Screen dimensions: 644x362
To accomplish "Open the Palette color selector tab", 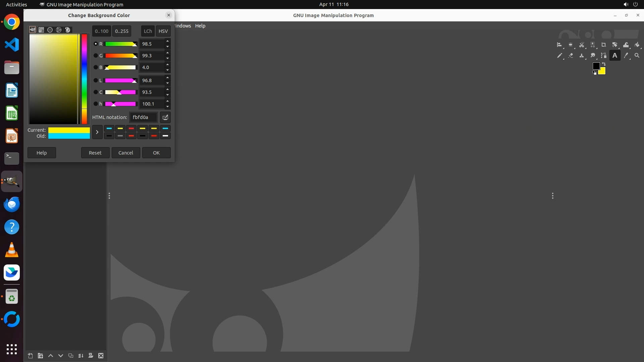I will point(67,30).
